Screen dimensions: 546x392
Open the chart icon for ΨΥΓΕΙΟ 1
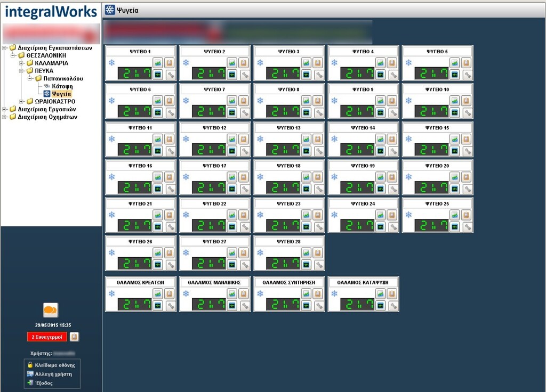pyautogui.click(x=158, y=63)
